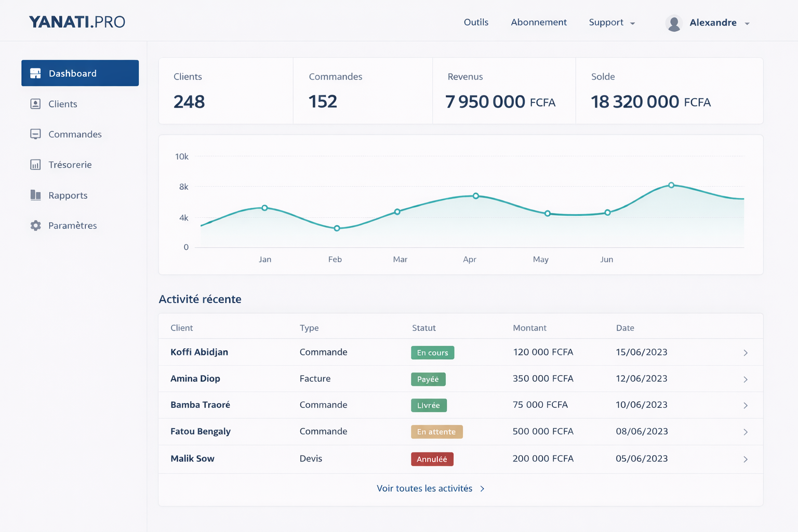
Task: Expand Koffi Abidjan row chevron
Action: point(746,353)
